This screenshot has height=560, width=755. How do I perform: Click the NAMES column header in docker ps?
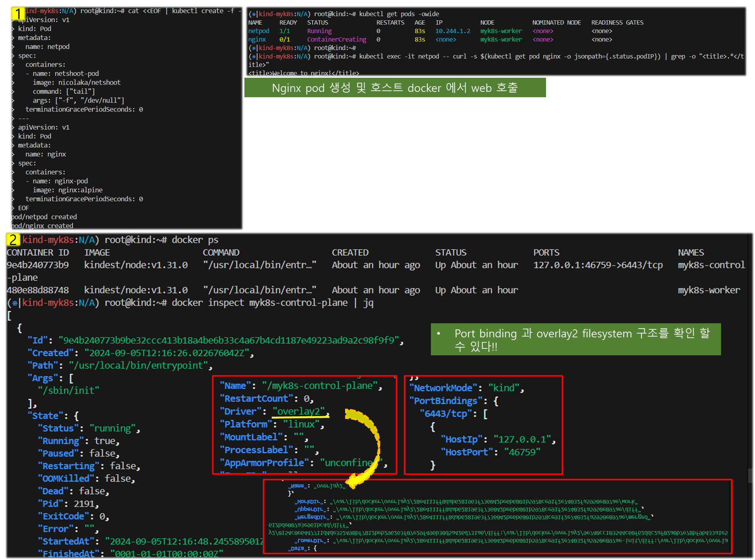click(691, 252)
